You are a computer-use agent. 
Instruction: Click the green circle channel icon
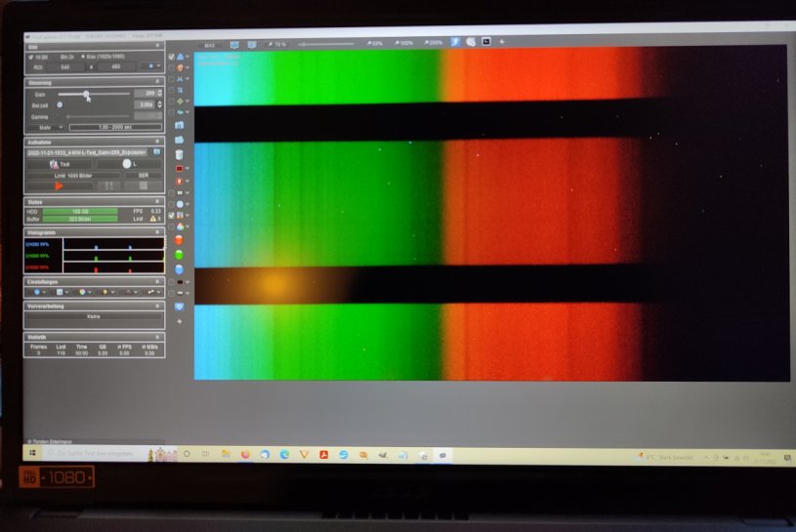click(x=179, y=254)
